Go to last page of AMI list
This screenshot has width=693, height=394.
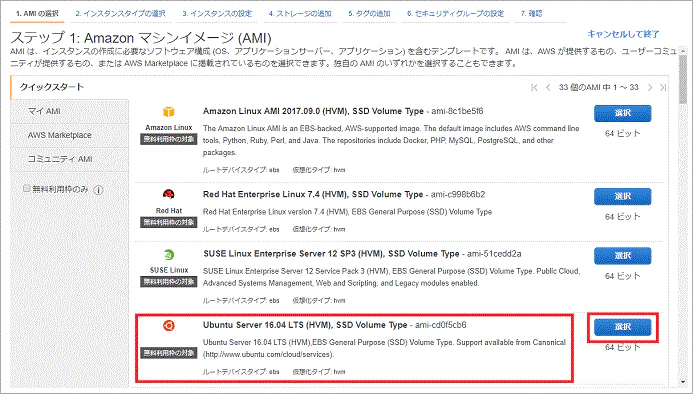point(663,88)
